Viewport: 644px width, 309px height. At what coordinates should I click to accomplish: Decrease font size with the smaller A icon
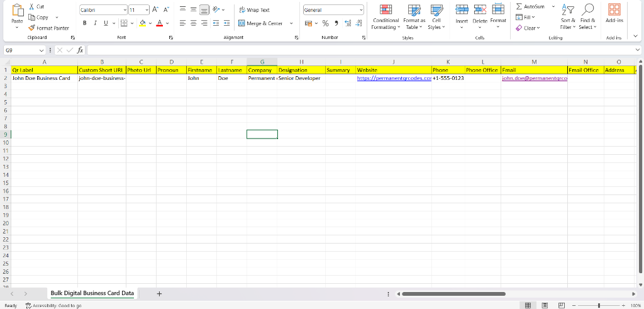(166, 9)
